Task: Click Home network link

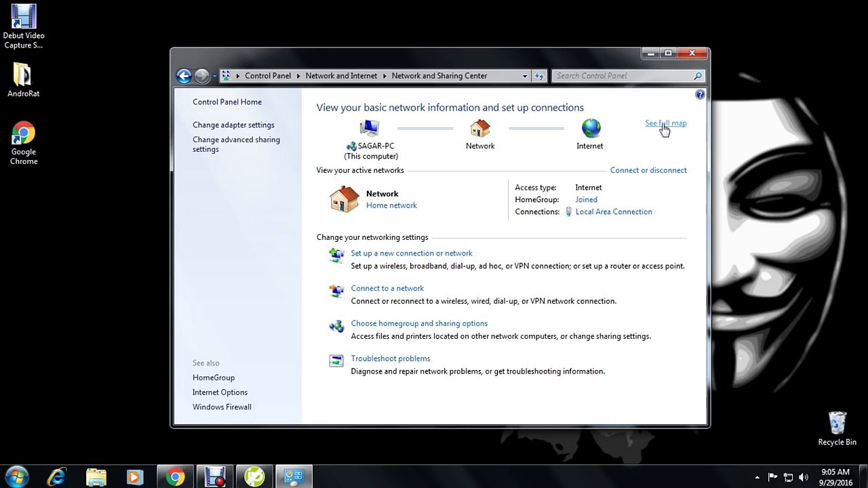Action: (391, 205)
